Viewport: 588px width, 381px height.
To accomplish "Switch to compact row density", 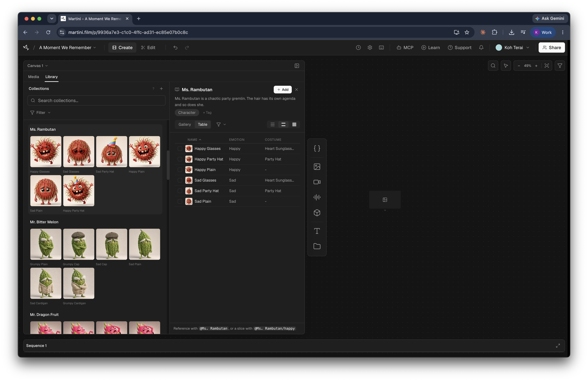I will pos(272,124).
